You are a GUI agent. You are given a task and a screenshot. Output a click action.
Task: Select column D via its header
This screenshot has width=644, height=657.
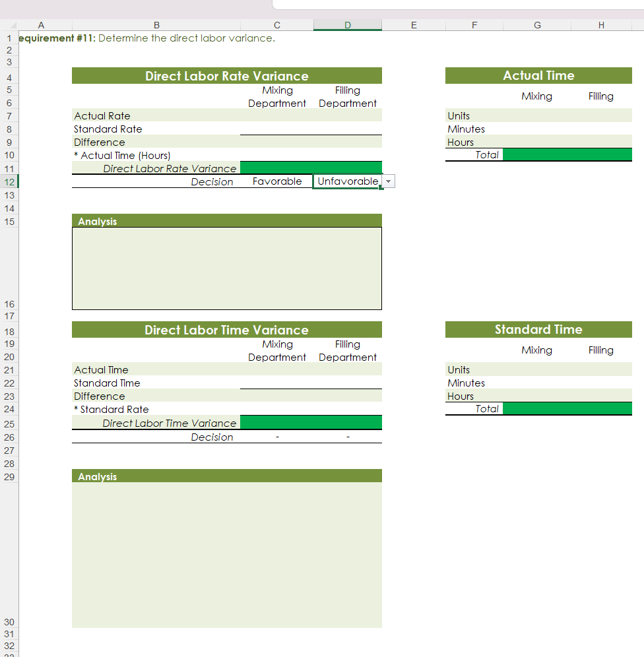tap(347, 24)
